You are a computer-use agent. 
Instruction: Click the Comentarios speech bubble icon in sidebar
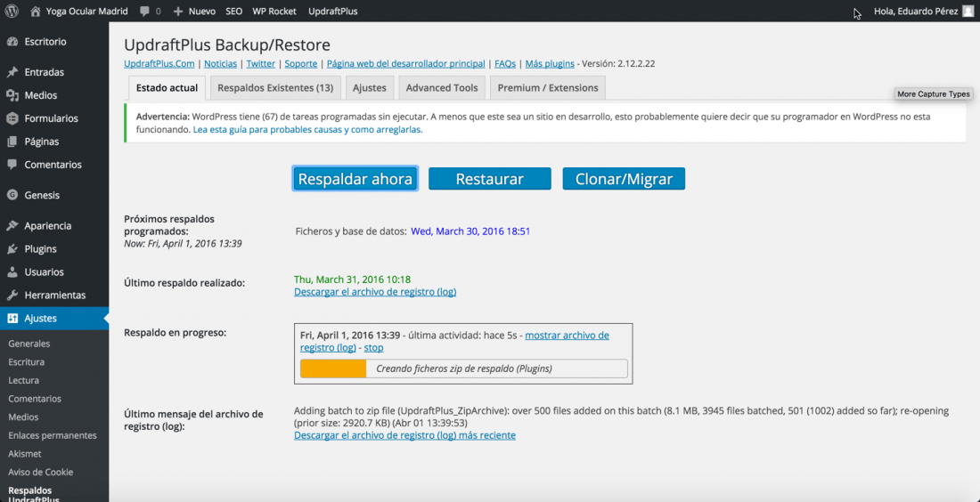click(12, 165)
